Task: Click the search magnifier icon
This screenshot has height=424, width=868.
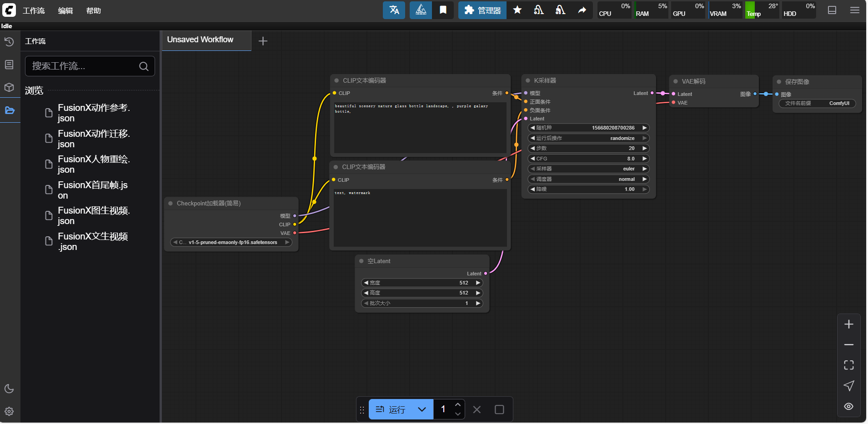Action: click(x=144, y=66)
